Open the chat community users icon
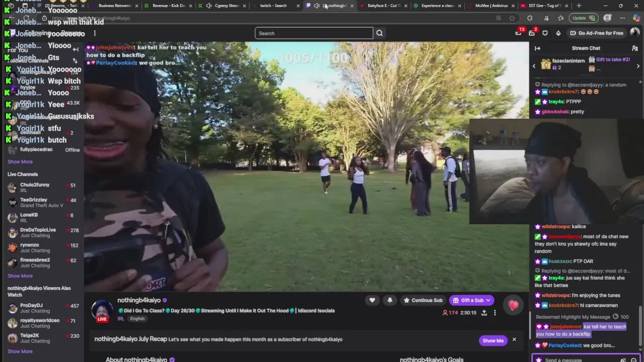 pyautogui.click(x=635, y=48)
